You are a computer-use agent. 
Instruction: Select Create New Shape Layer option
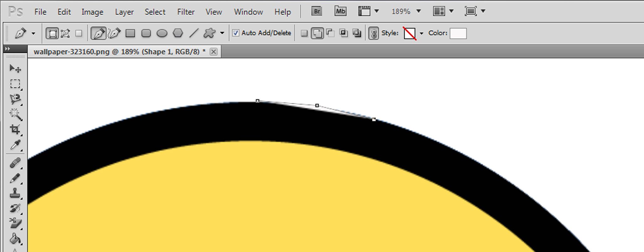304,33
